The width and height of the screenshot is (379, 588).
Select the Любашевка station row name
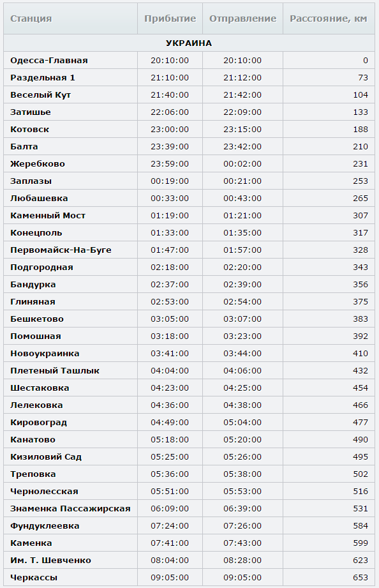pyautogui.click(x=39, y=199)
